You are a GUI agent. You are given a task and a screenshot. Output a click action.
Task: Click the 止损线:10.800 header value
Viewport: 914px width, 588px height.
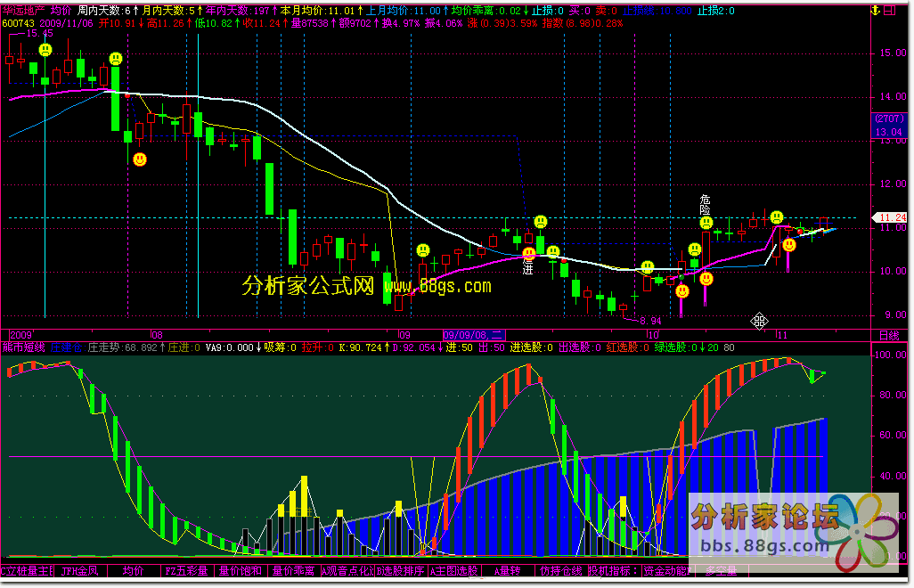pos(657,11)
